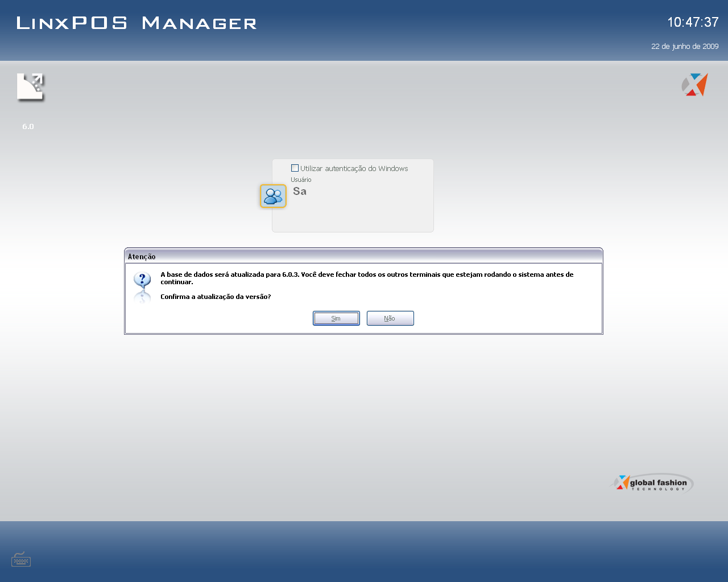Click the LinxPOS application logo icon
The height and width of the screenshot is (582, 728).
(x=30, y=88)
